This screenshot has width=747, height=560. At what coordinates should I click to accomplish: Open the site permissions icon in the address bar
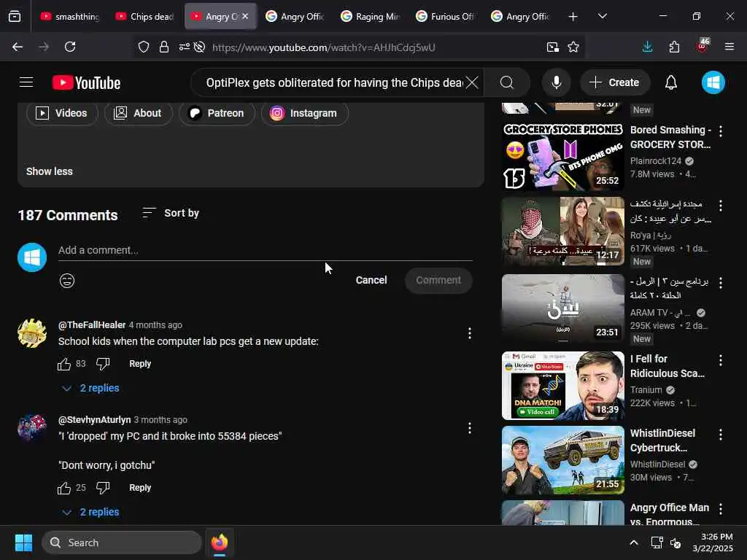184,47
